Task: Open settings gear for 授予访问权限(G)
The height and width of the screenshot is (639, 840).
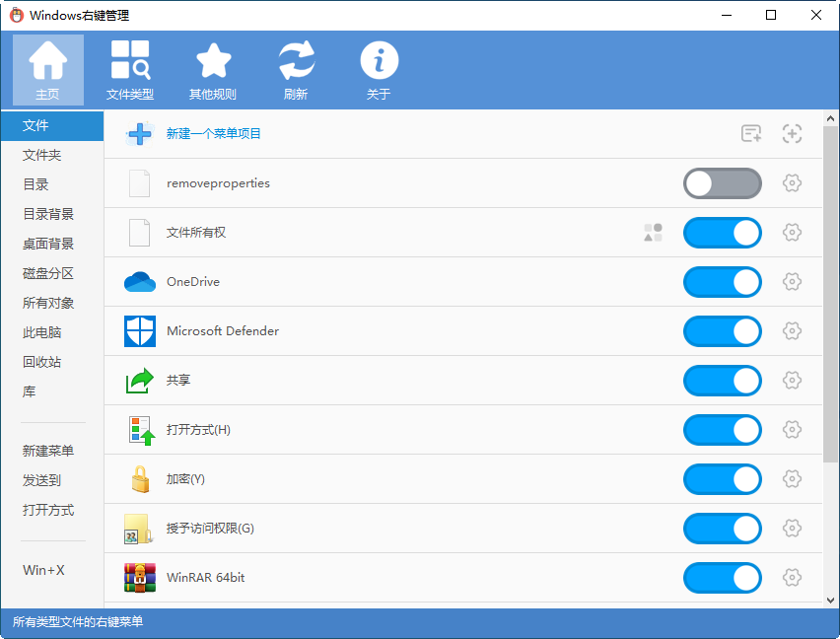Action: click(x=792, y=529)
